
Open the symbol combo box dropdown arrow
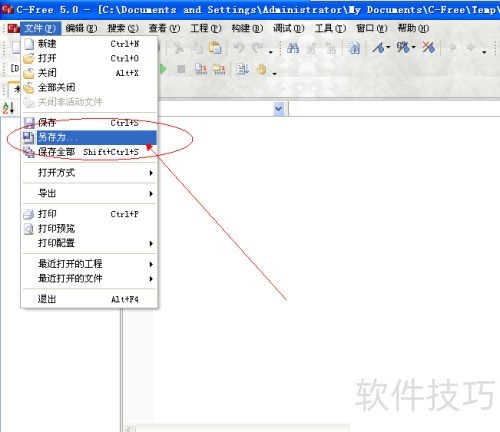279,109
